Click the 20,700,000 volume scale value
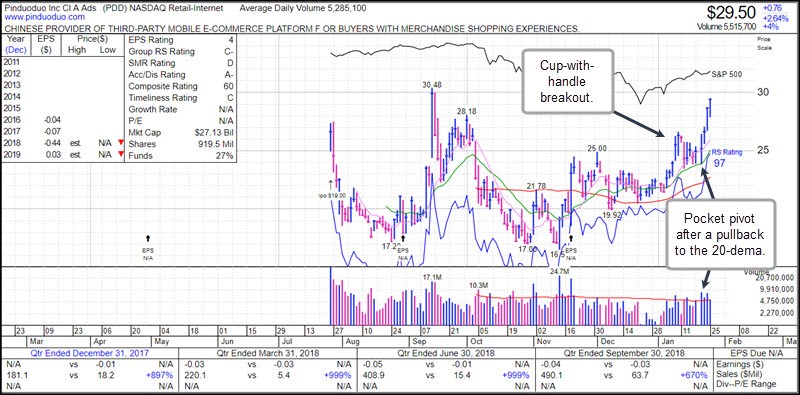 tap(774, 279)
